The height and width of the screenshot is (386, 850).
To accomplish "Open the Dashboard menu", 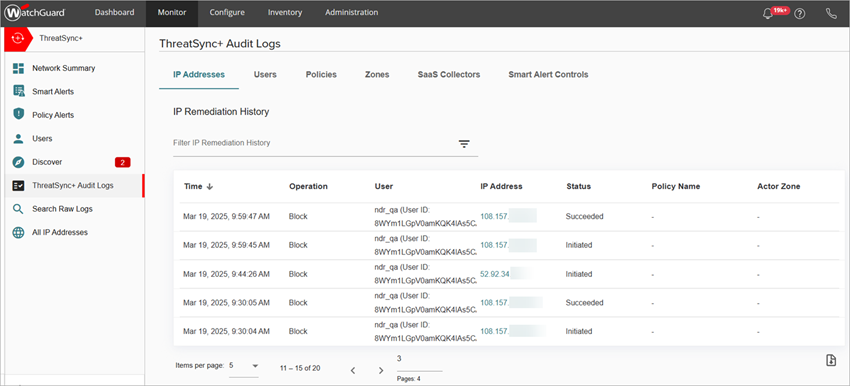I will tap(114, 12).
